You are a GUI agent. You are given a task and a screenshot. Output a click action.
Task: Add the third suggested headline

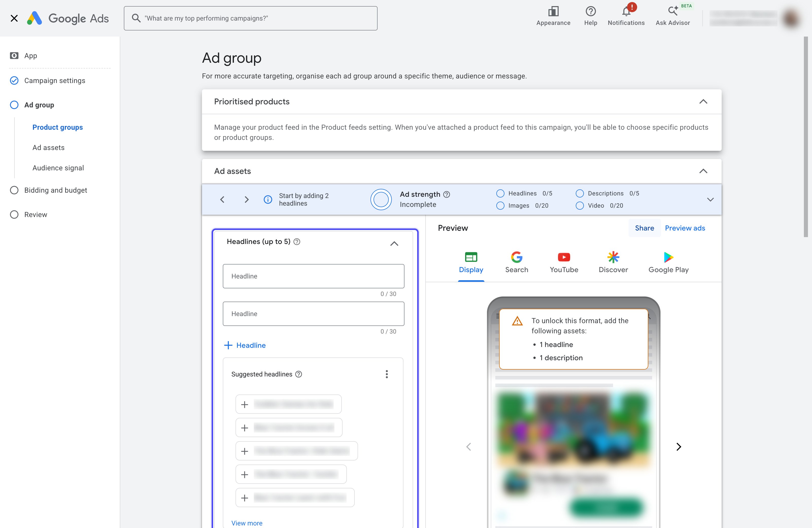[296, 451]
